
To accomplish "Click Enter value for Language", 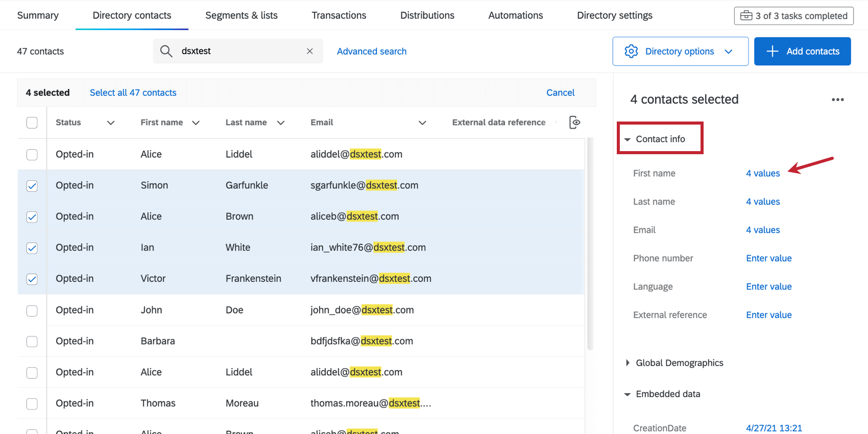I will (x=768, y=287).
